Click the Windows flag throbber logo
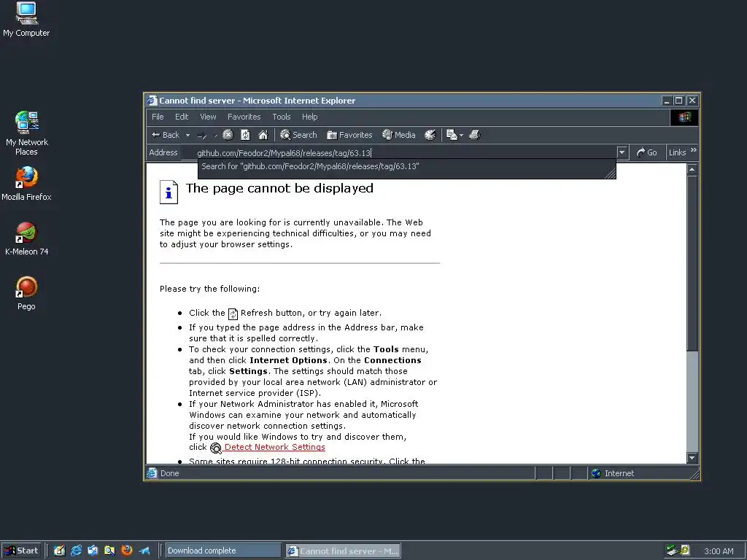Image resolution: width=747 pixels, height=560 pixels. click(x=684, y=117)
